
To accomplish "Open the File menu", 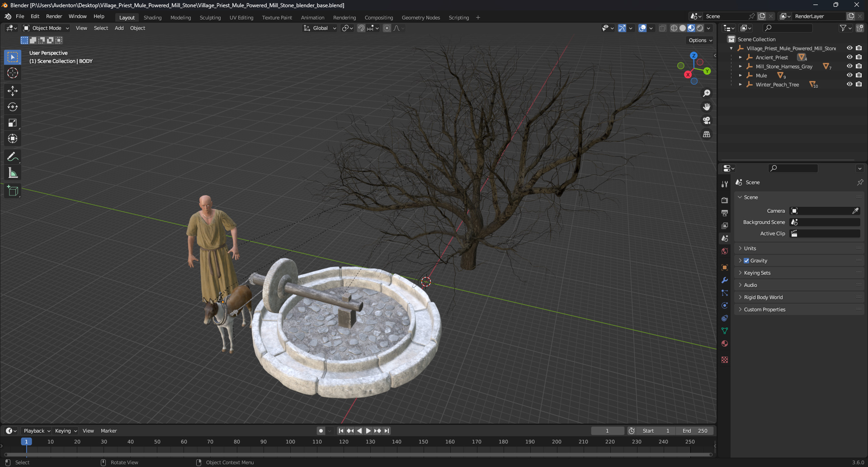I will point(20,16).
